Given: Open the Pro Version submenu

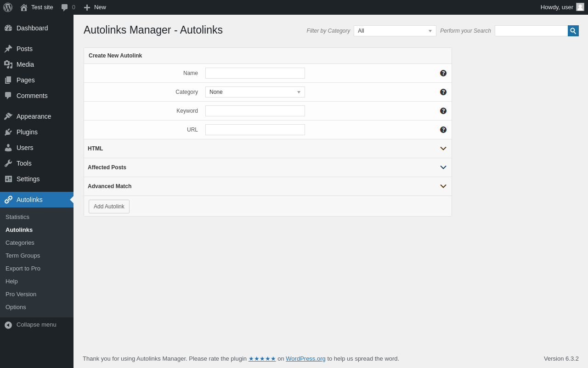Looking at the screenshot, I should (37, 294).
